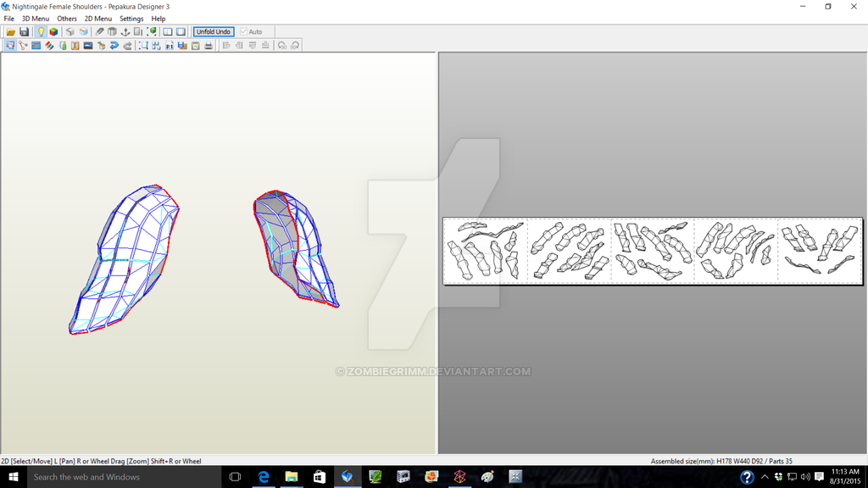
Task: Select the edge color crayons tool
Action: 49,46
